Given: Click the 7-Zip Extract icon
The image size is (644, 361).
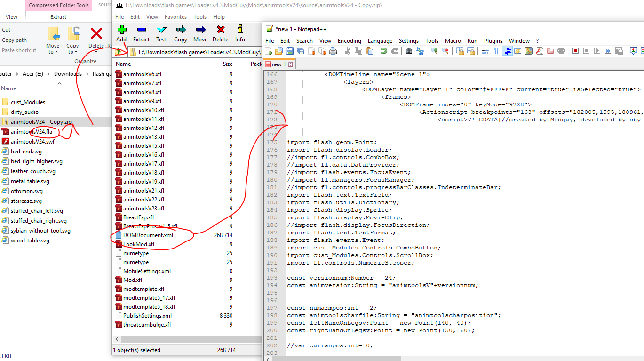Looking at the screenshot, I should point(141,33).
